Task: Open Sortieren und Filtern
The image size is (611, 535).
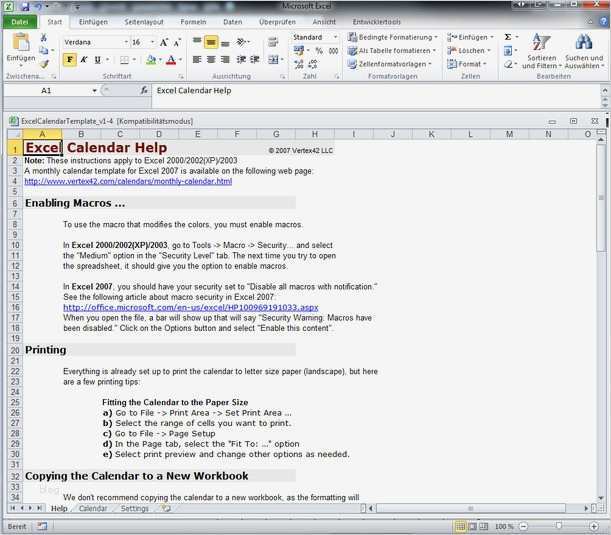Action: pos(542,51)
